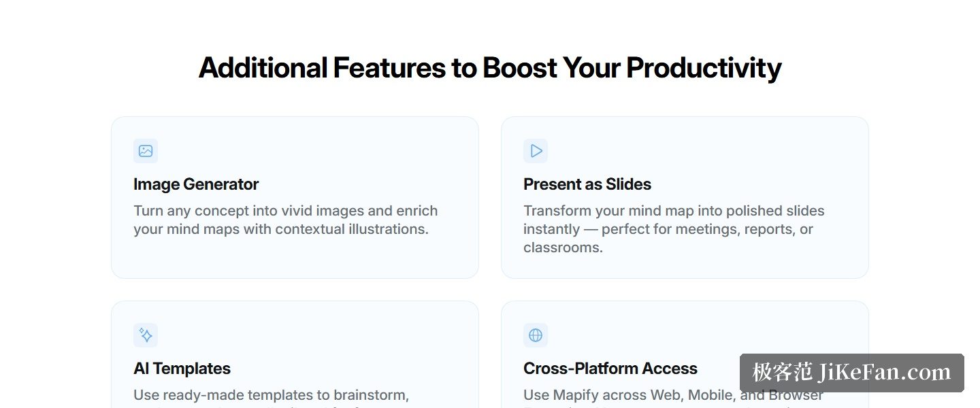The image size is (980, 408).
Task: Click the word 'classrooms.' in the slides description
Action: pos(563,248)
